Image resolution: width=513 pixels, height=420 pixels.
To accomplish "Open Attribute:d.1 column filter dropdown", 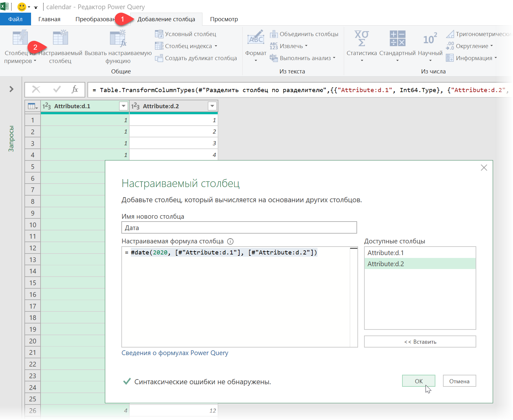I will click(x=124, y=106).
